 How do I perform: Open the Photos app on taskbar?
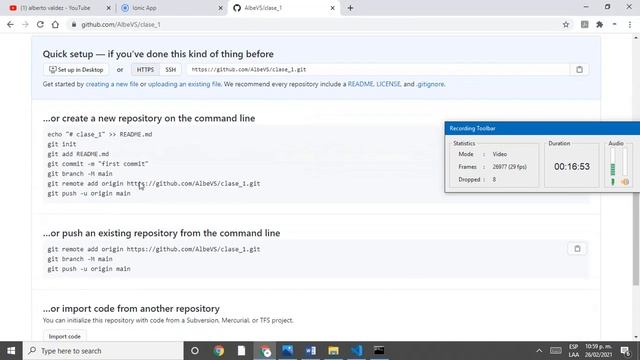point(287,351)
